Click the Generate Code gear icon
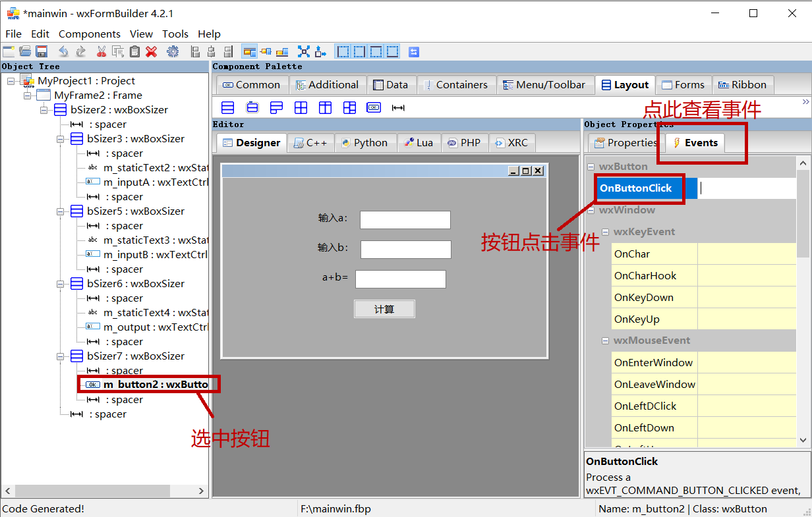Image resolution: width=812 pixels, height=517 pixels. [x=174, y=51]
